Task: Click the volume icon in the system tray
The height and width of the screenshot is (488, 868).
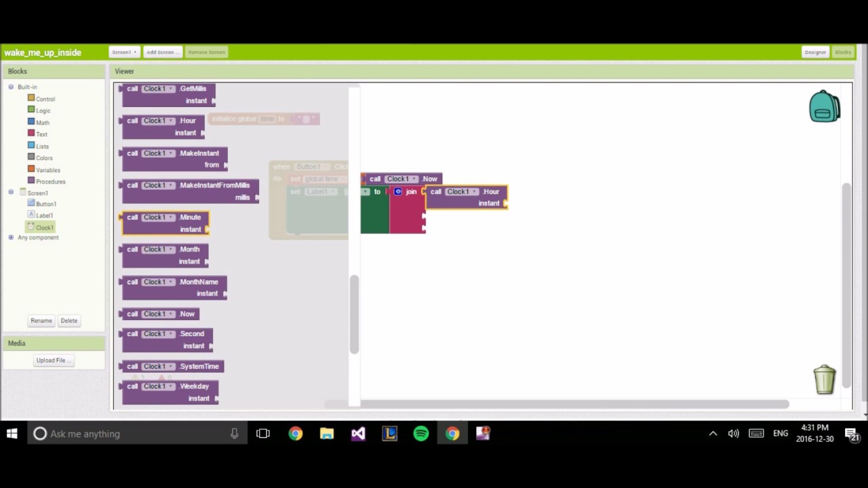Action: tap(733, 434)
